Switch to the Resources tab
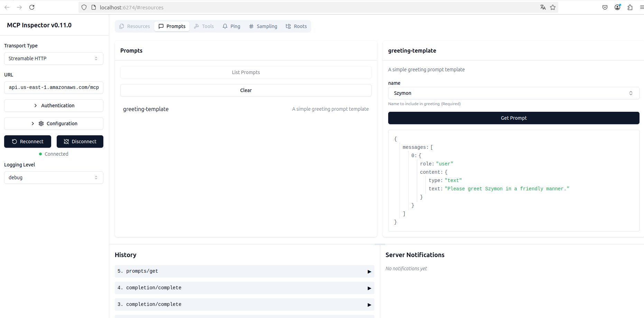644x318 pixels. [134, 26]
